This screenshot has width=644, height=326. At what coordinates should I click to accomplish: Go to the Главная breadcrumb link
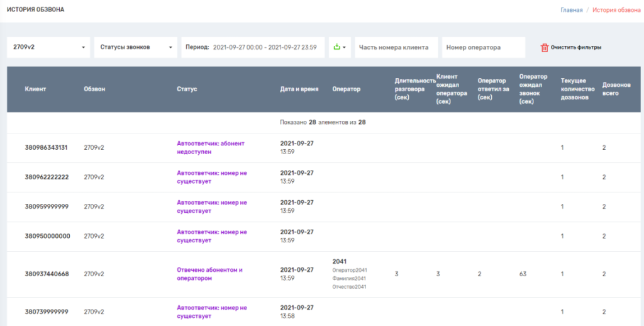coord(572,10)
